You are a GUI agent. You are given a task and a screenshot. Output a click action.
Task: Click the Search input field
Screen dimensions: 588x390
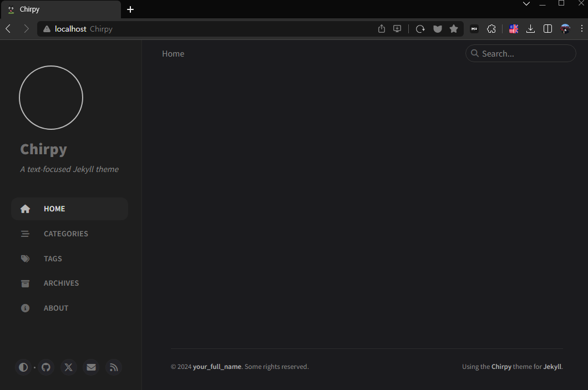click(520, 53)
